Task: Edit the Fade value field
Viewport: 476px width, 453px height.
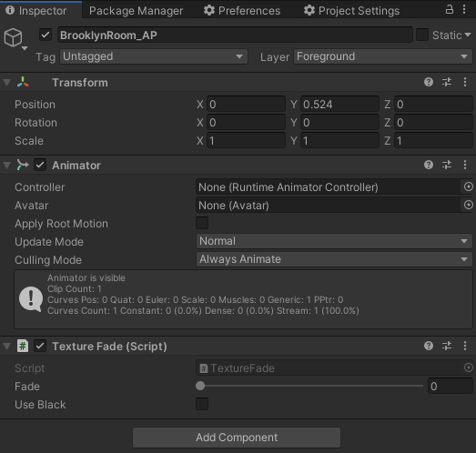Action: point(451,386)
